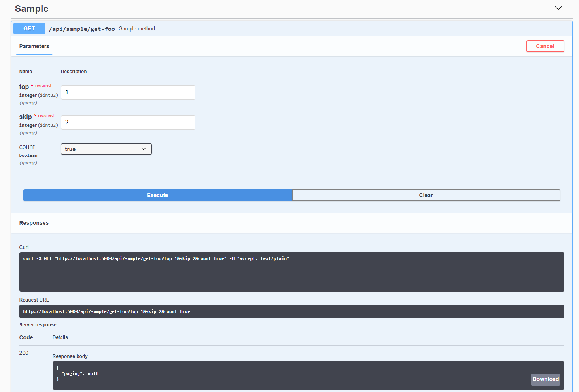Click the GET method badge
The image size is (579, 392).
point(29,28)
